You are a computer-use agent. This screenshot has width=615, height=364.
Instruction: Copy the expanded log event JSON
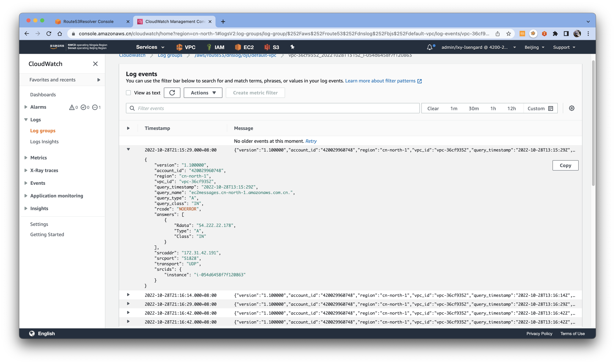pyautogui.click(x=565, y=165)
